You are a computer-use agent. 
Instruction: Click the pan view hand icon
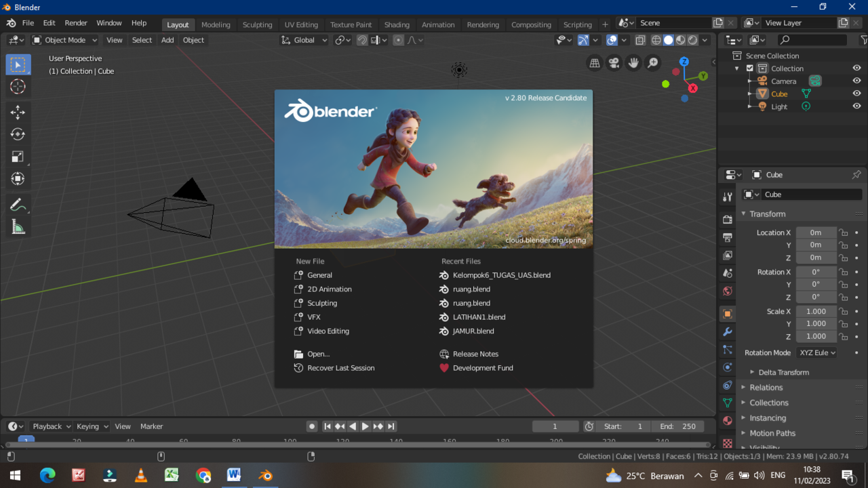[633, 63]
